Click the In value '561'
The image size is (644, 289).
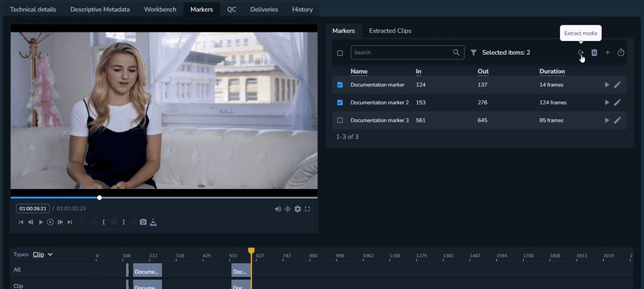click(x=420, y=121)
